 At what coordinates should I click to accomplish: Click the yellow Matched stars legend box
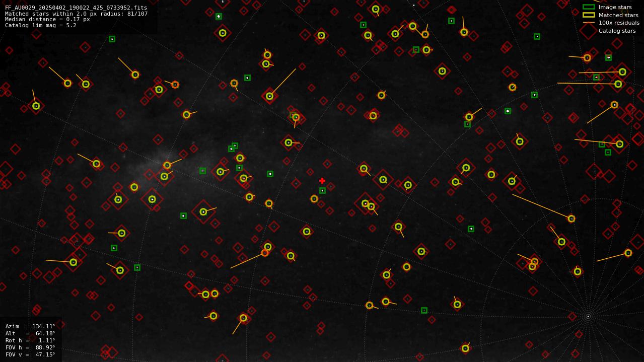coord(589,15)
